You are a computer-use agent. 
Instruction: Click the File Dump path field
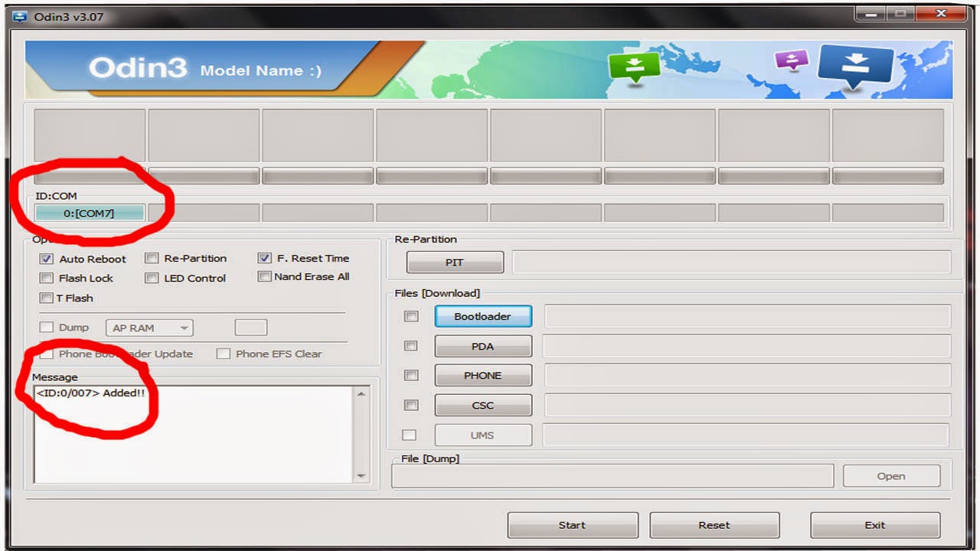tap(612, 476)
